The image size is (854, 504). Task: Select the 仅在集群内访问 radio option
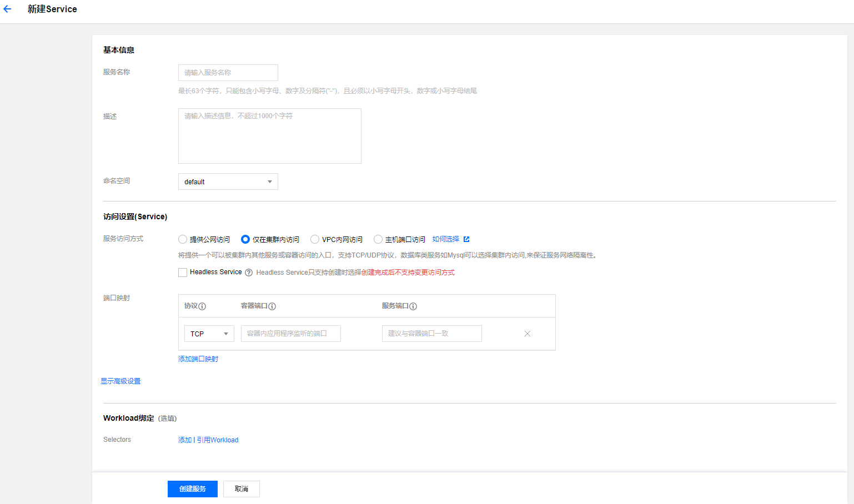(245, 239)
